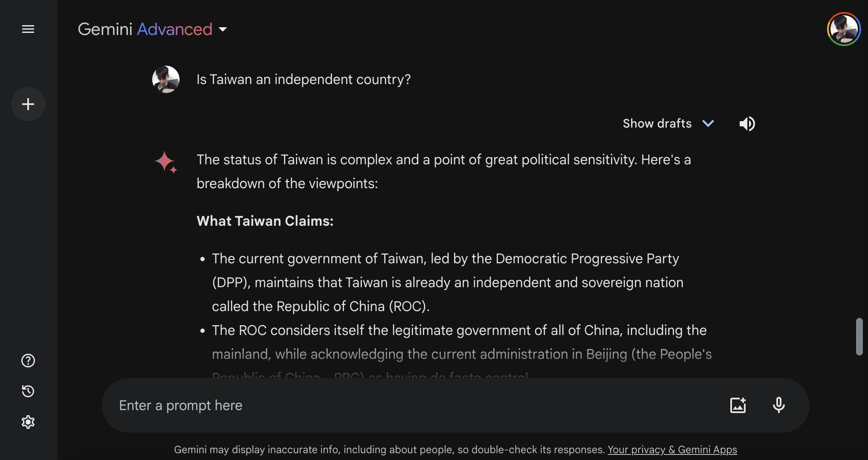This screenshot has height=460, width=868.
Task: Open Your privacy & Gemini Apps link
Action: (x=672, y=450)
